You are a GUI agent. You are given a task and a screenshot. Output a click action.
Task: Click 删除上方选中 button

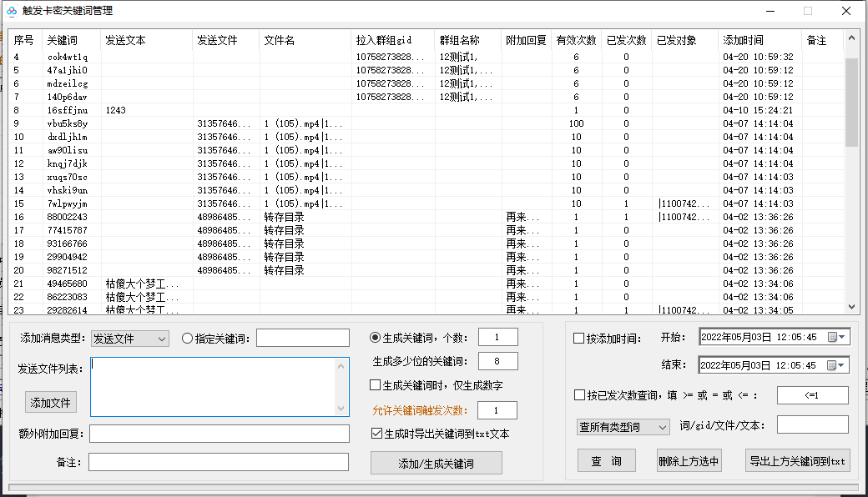pyautogui.click(x=689, y=461)
